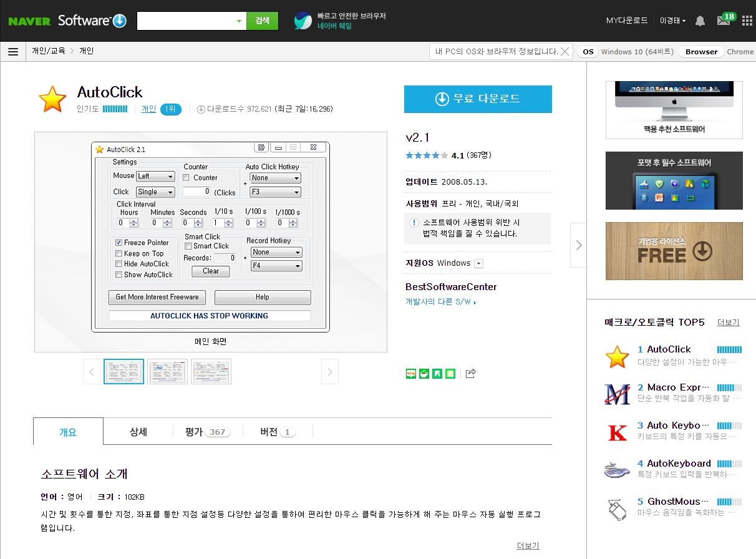Open 포맷 후 필수 소프트웨어 banner

coord(674,181)
